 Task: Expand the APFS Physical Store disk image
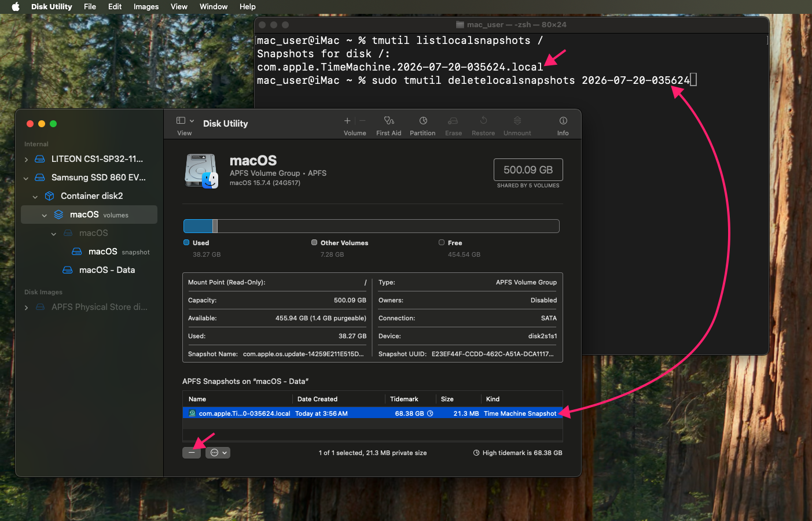pyautogui.click(x=26, y=307)
